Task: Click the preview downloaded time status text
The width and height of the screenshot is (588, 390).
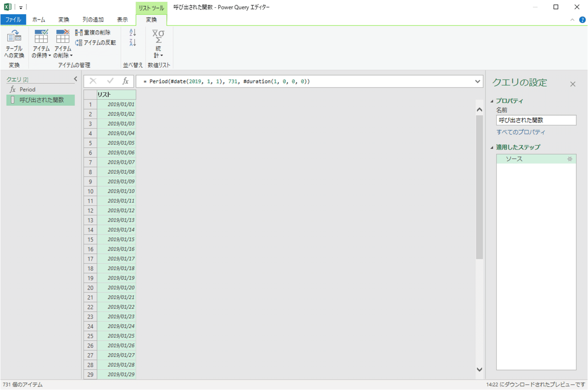Action: (x=536, y=385)
